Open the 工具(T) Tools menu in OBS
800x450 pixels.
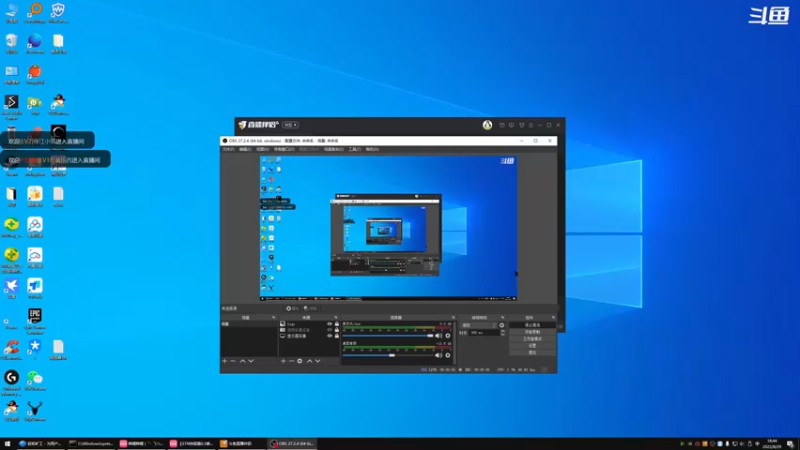pos(355,149)
